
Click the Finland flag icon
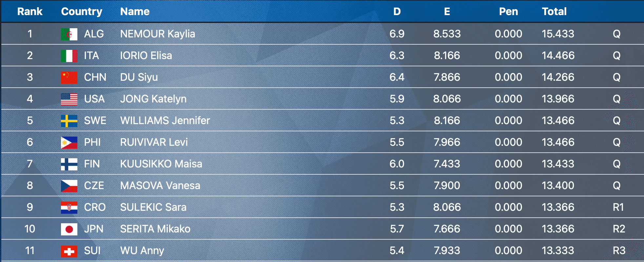coord(69,164)
